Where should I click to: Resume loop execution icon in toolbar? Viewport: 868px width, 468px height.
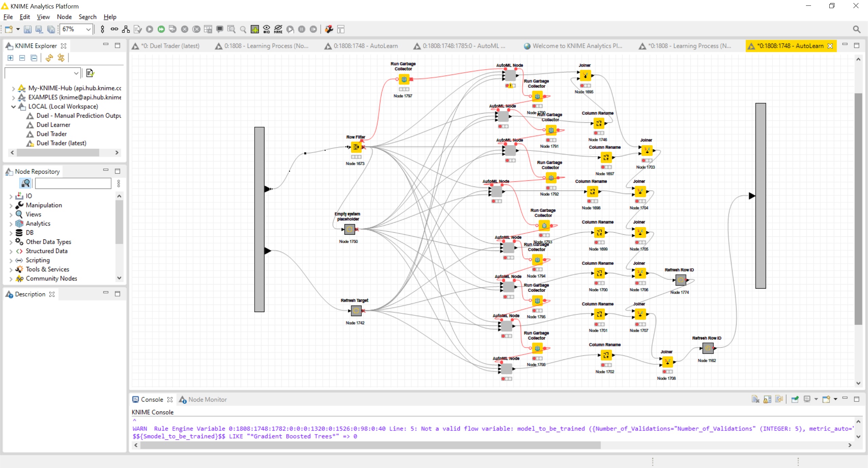click(x=313, y=30)
